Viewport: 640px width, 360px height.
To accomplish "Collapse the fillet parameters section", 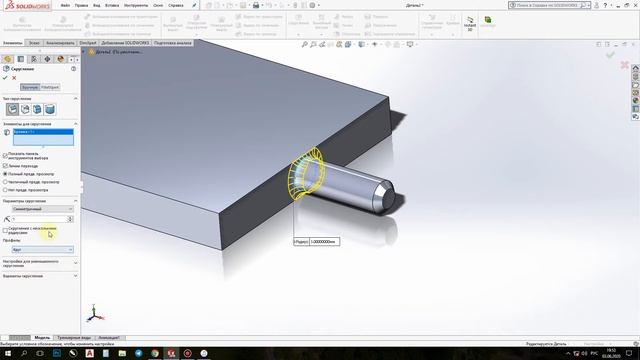I will tap(76, 201).
